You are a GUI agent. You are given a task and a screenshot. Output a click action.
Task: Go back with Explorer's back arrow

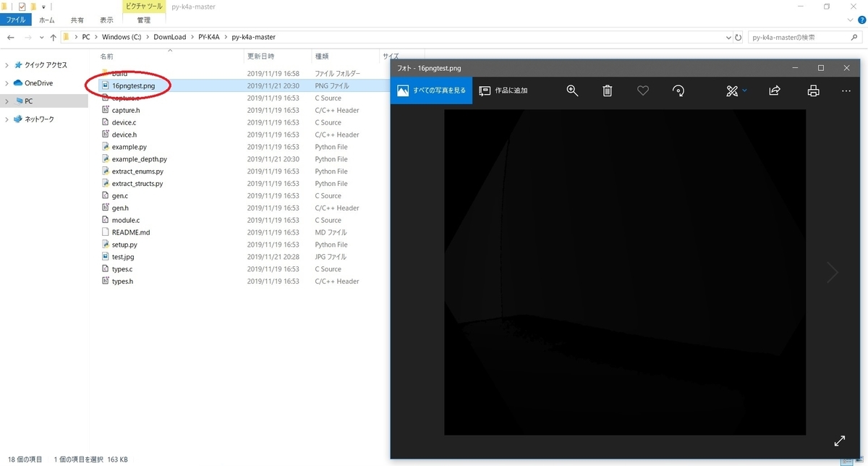click(10, 37)
